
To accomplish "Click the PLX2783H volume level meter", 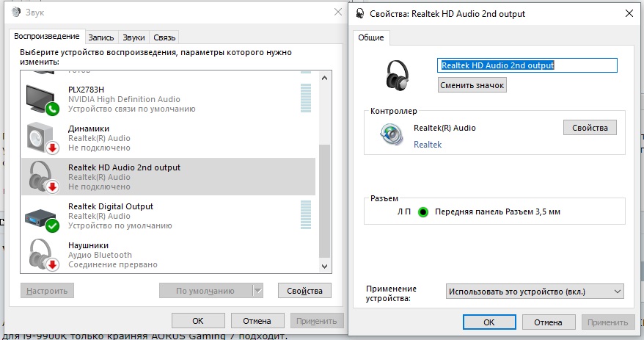I will point(306,98).
